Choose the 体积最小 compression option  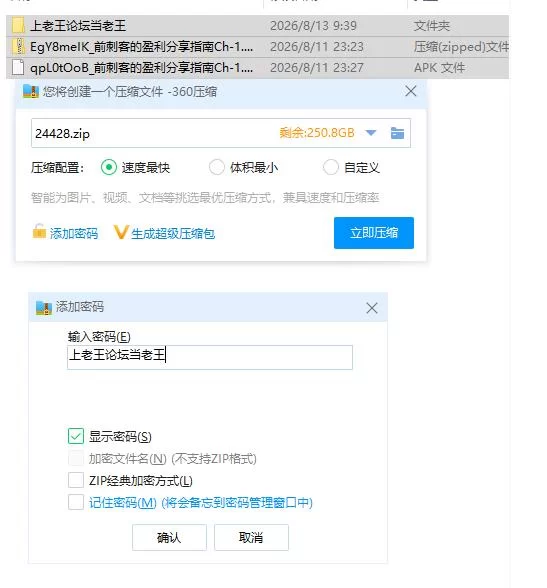pyautogui.click(x=217, y=167)
